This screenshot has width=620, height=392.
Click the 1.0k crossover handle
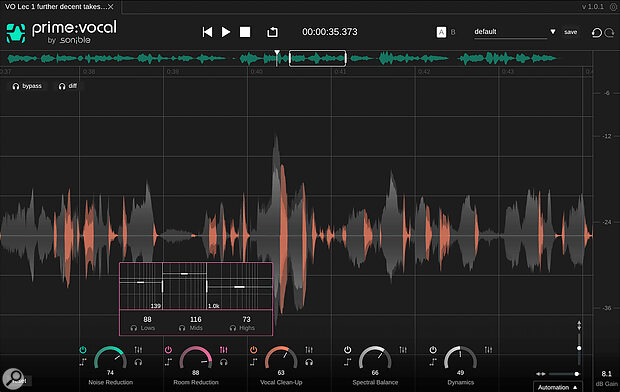pyautogui.click(x=207, y=286)
